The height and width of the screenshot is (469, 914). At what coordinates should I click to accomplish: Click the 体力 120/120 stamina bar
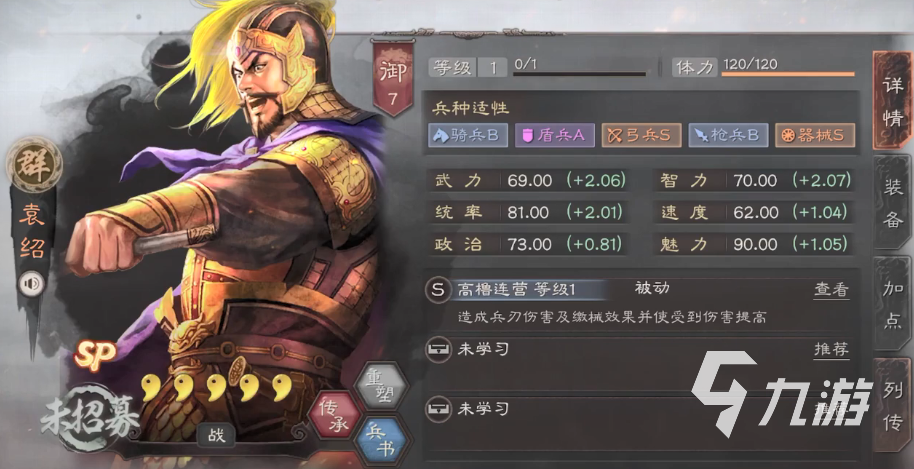click(x=764, y=68)
